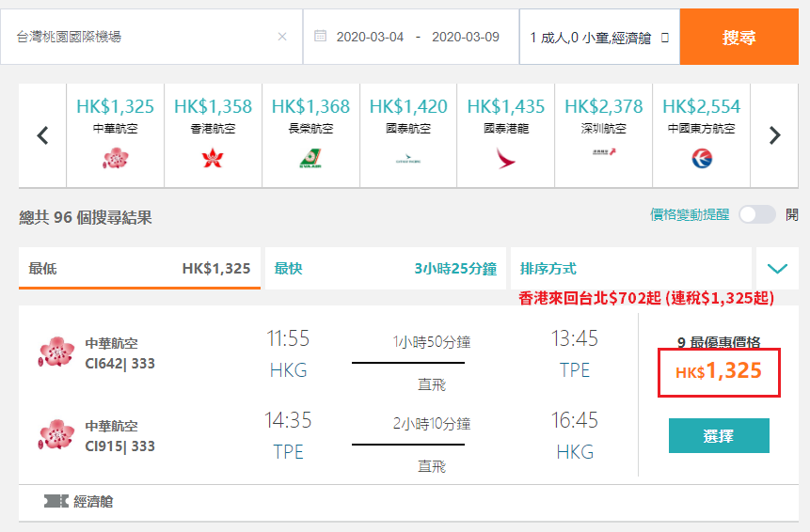Filter by 國泰航空 HK$1,420 airline card
This screenshot has width=810, height=532.
(408, 135)
